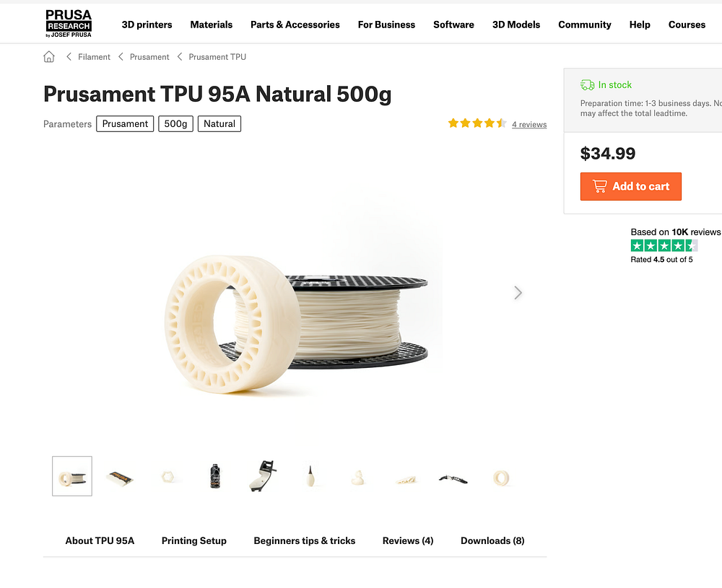Click the 500g parameter tag

point(175,124)
